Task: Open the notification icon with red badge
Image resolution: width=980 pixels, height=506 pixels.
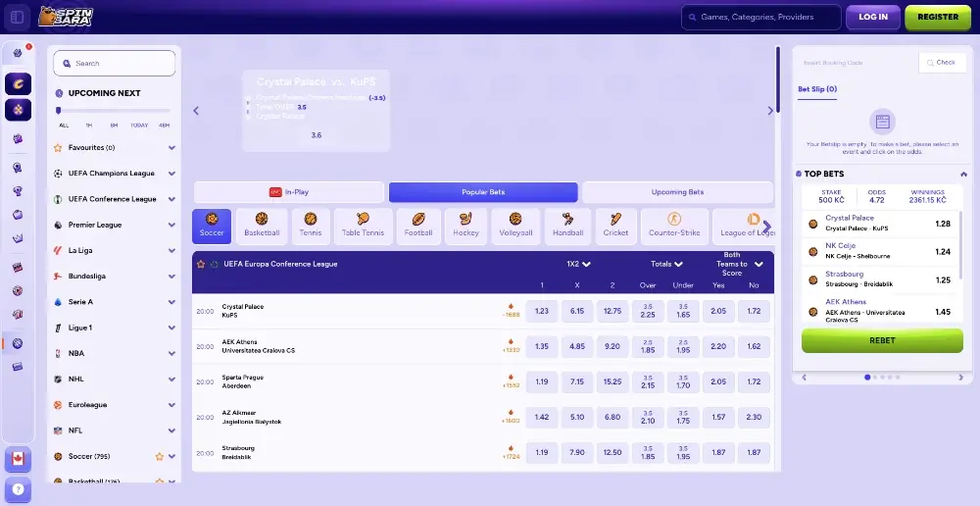Action: [18, 53]
